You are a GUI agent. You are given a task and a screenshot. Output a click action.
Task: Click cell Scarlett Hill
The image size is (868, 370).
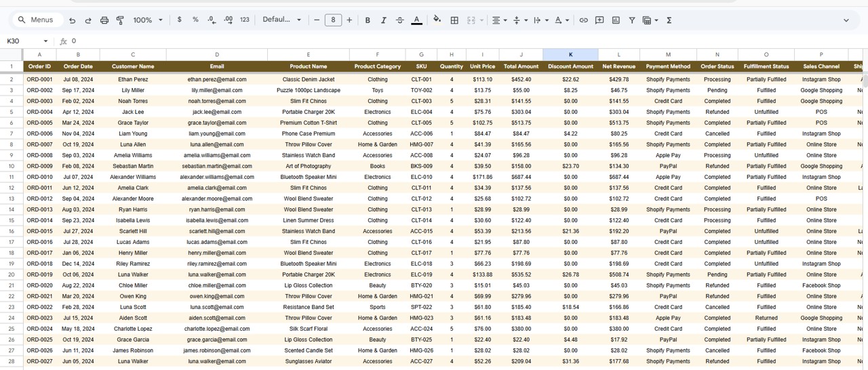click(x=133, y=231)
